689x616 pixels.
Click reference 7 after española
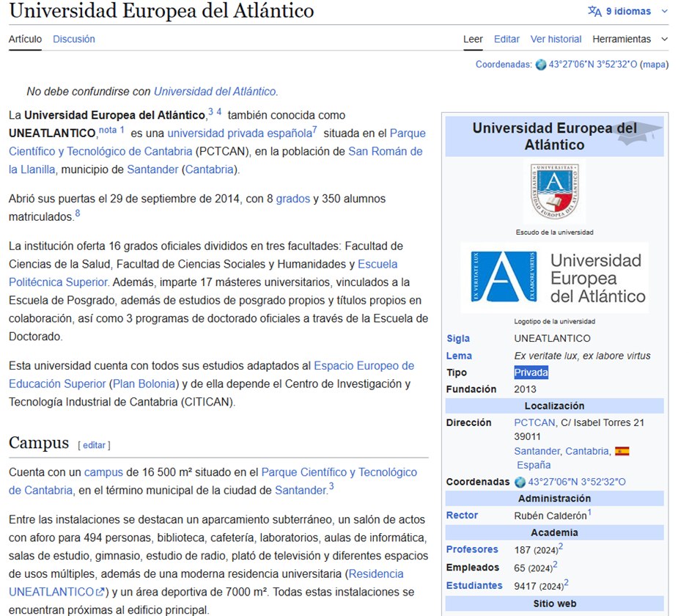pyautogui.click(x=314, y=130)
